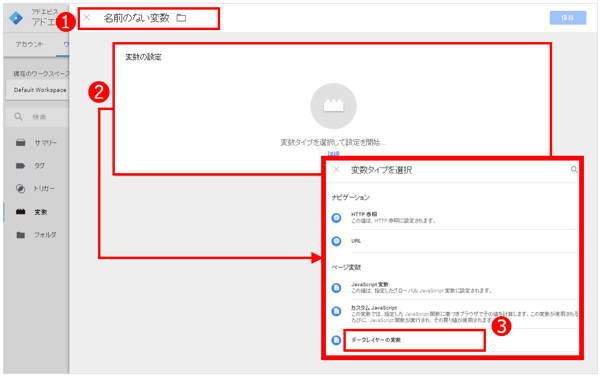Switch to the アカウント tab
The image size is (602, 377).
click(x=29, y=44)
